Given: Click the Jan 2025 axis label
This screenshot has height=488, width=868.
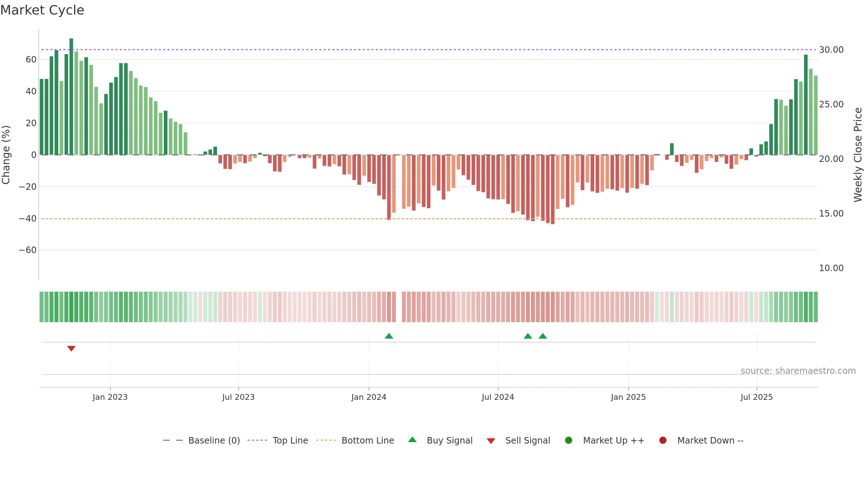Looking at the screenshot, I should [628, 397].
